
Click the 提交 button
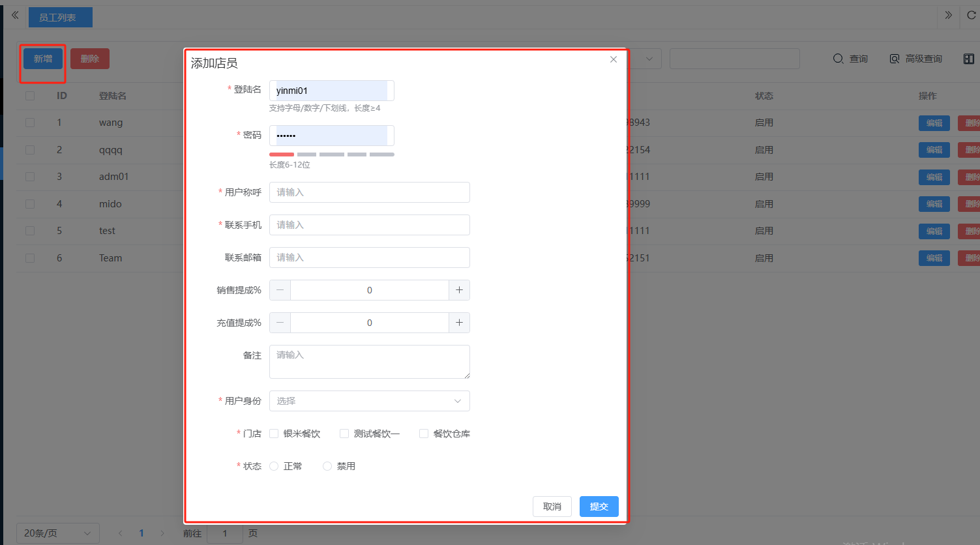[x=599, y=507]
